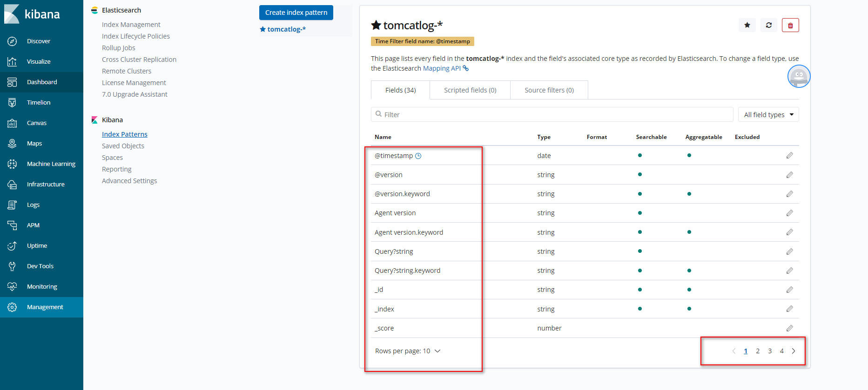Go to page 4 of fields

[782, 351]
